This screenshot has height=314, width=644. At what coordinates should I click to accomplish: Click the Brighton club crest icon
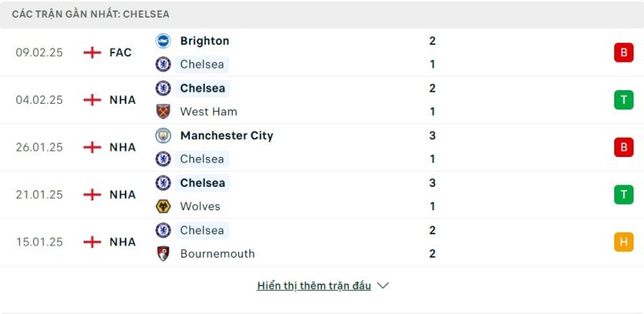(163, 41)
